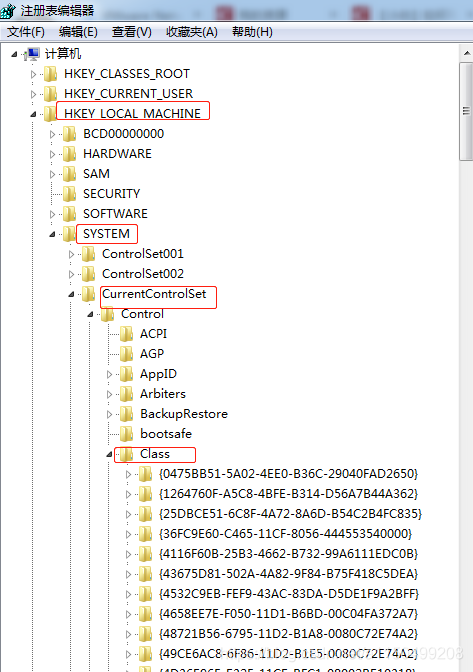Click the AGP folder icon
473x672 pixels.
tap(126, 354)
